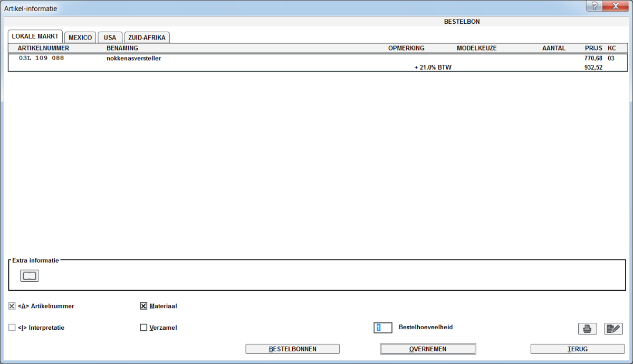Uncheck the Materiaal checkbox
633x364 pixels.
click(x=143, y=306)
